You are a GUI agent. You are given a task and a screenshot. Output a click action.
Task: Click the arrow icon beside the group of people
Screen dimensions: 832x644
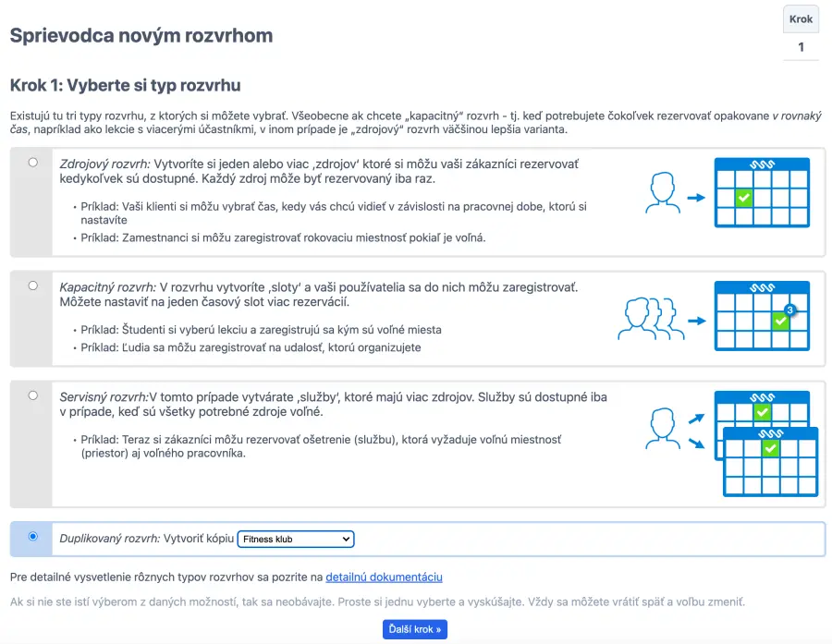pos(696,321)
